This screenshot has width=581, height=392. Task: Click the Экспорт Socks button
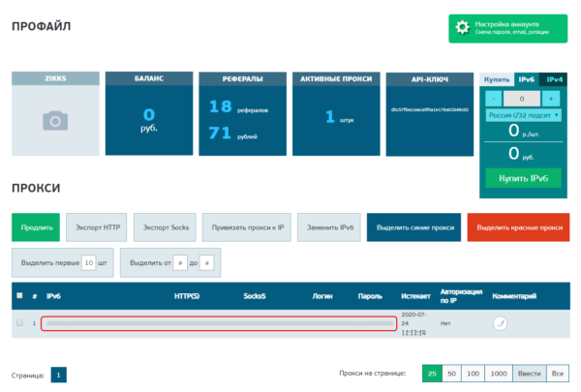(166, 227)
